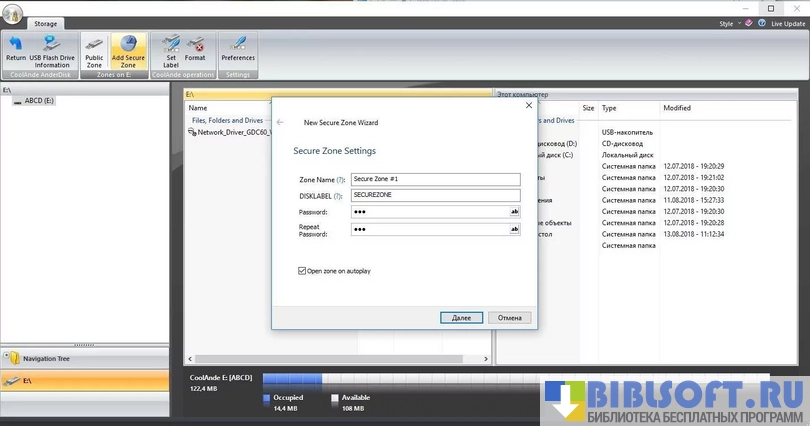Expand the Navigation Tree panel

pyautogui.click(x=85, y=358)
